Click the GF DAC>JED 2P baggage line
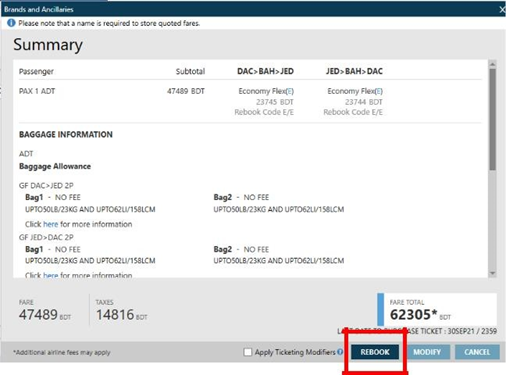 46,185
